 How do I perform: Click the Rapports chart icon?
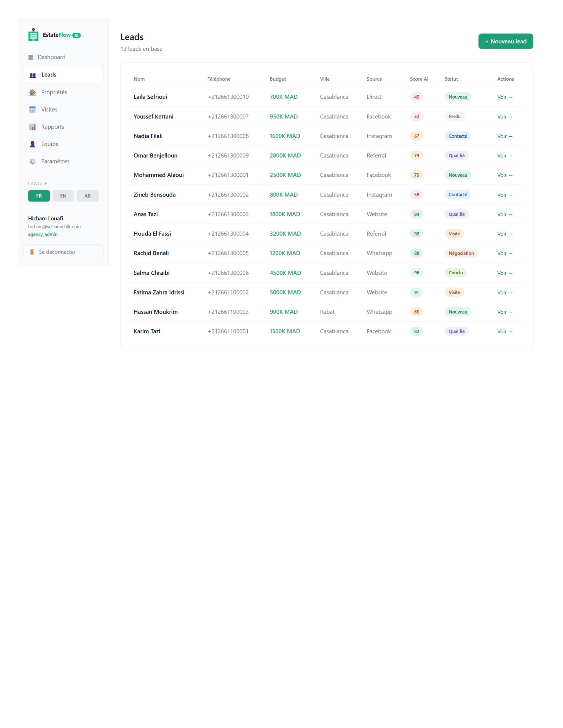[32, 127]
